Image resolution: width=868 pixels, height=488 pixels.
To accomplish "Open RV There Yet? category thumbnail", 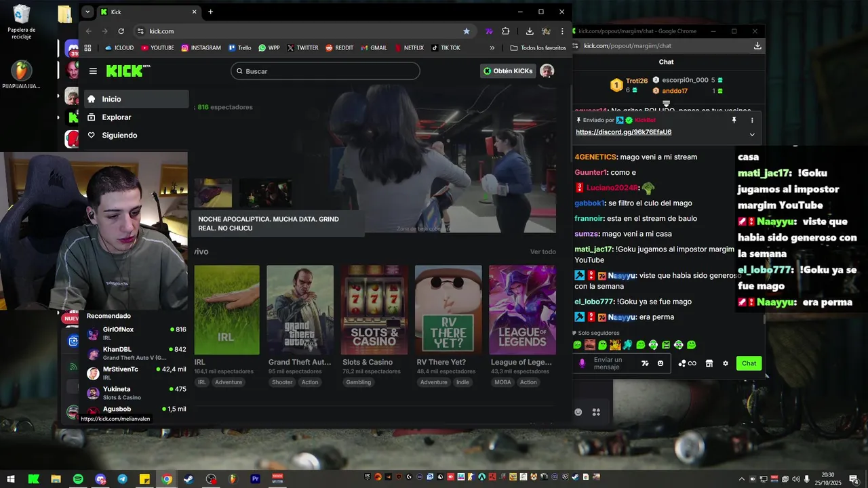I will coord(448,310).
